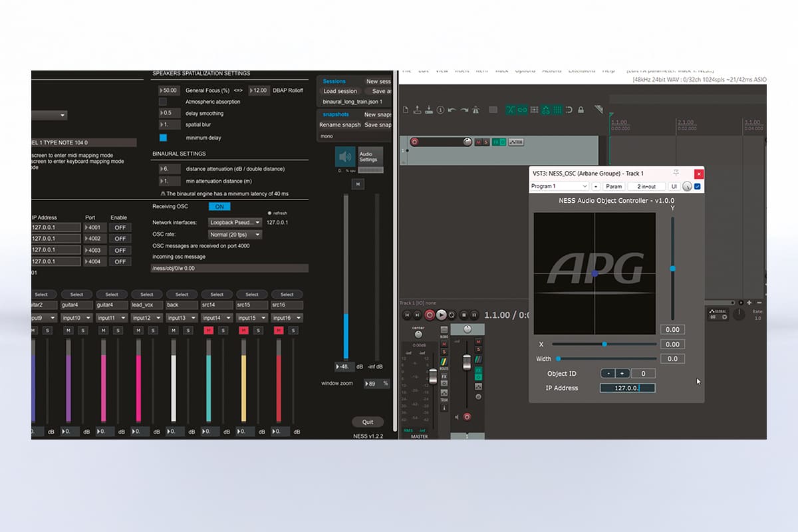Open the input15 dropdown
798x532 pixels.
[x=252, y=318]
